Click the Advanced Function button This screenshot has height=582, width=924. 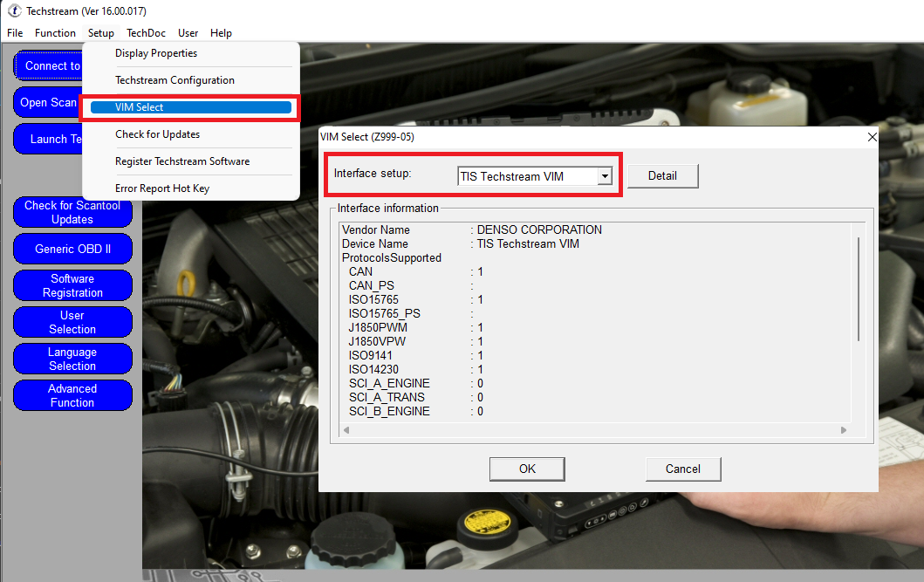point(72,395)
